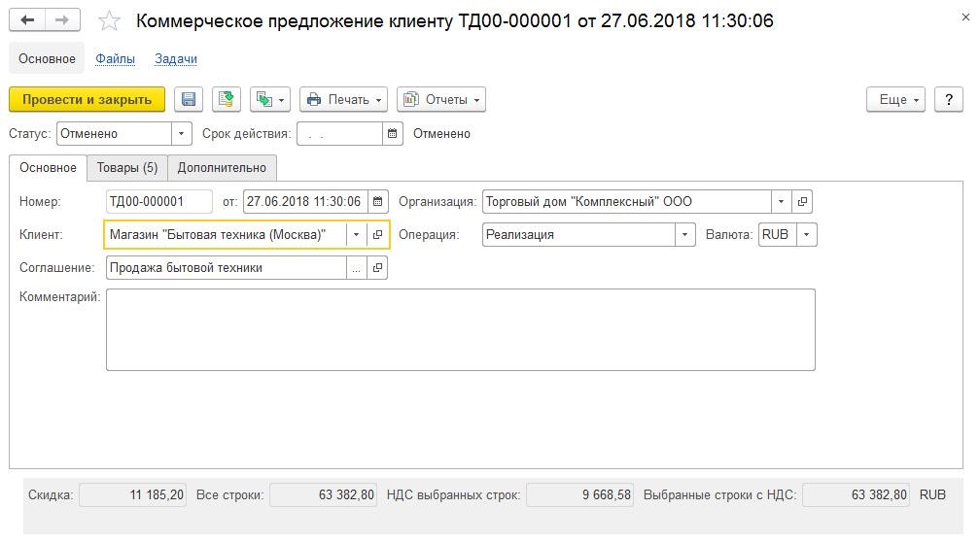Open calendar for Срок действия
This screenshot has width=980, height=543.
point(392,134)
